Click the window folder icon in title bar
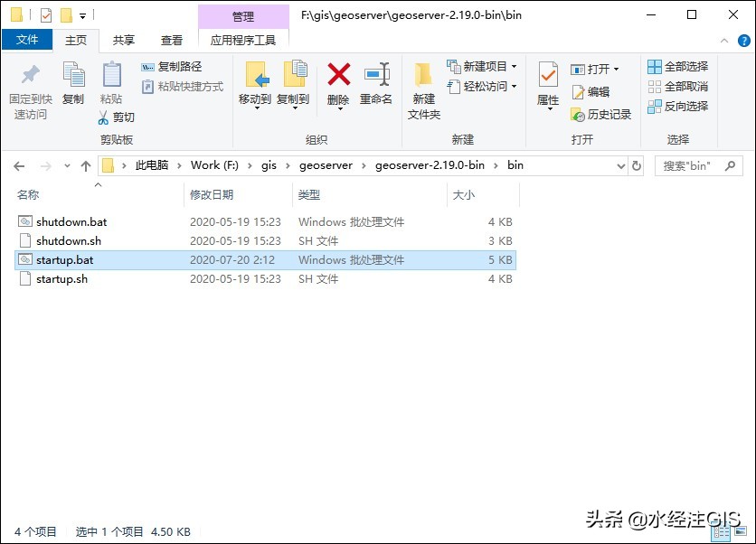This screenshot has width=756, height=544. 16,15
